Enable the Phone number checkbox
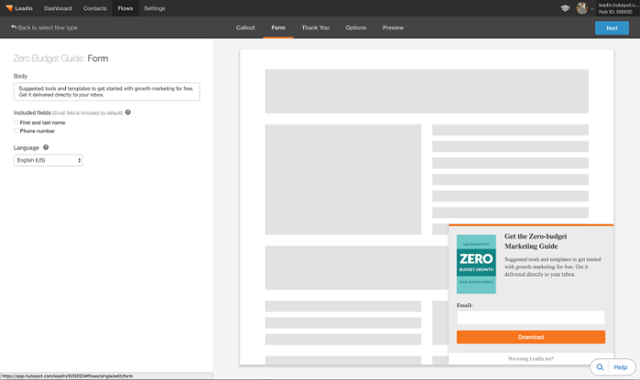This screenshot has width=640, height=380. pyautogui.click(x=16, y=131)
